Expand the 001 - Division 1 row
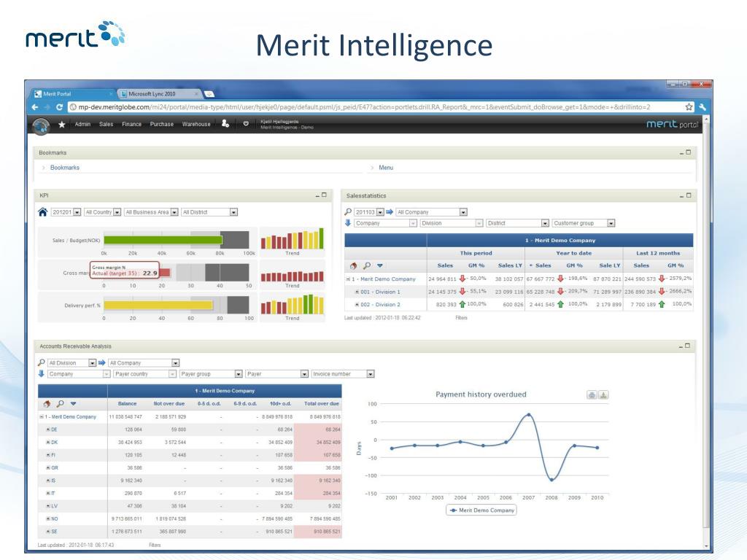 tap(357, 292)
